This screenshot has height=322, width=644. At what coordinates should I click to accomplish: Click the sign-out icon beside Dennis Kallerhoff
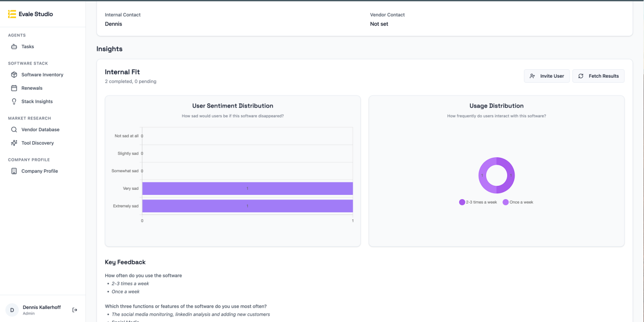coord(74,309)
